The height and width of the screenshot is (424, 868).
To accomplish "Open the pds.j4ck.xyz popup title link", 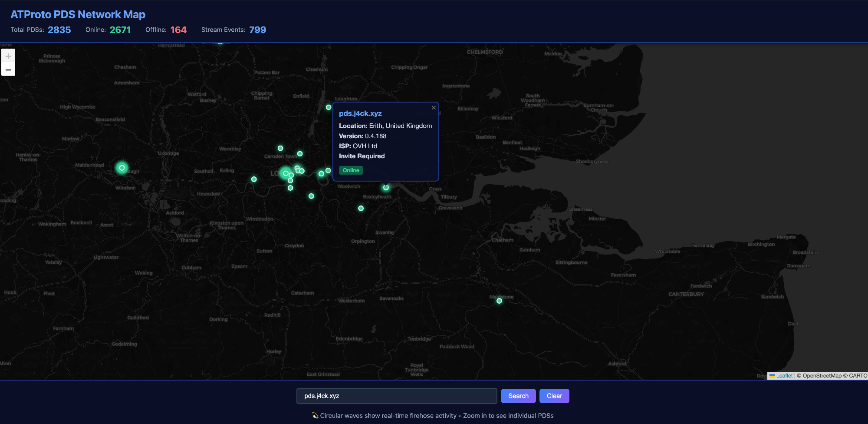I will pos(360,113).
